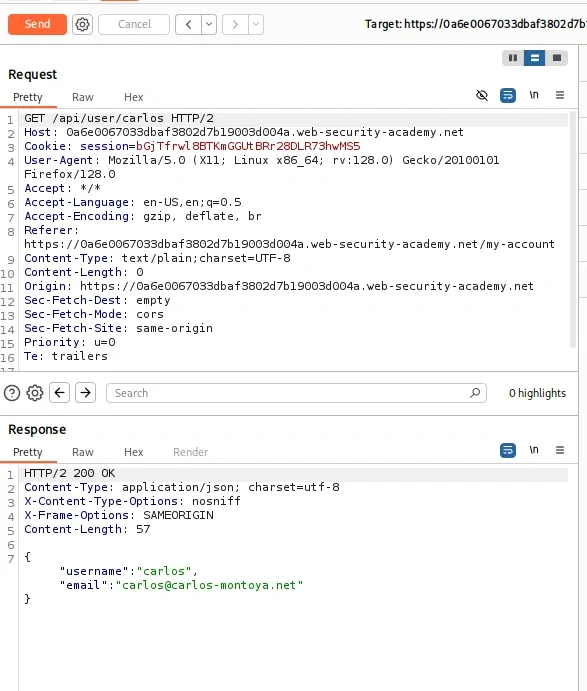Open the Request panel hamburger options menu

pyautogui.click(x=560, y=95)
